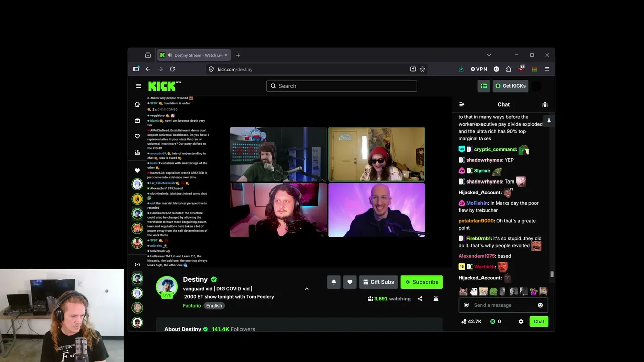This screenshot has height=362, width=644.
Task: Click the pin icon on pinned message
Action: (x=549, y=121)
